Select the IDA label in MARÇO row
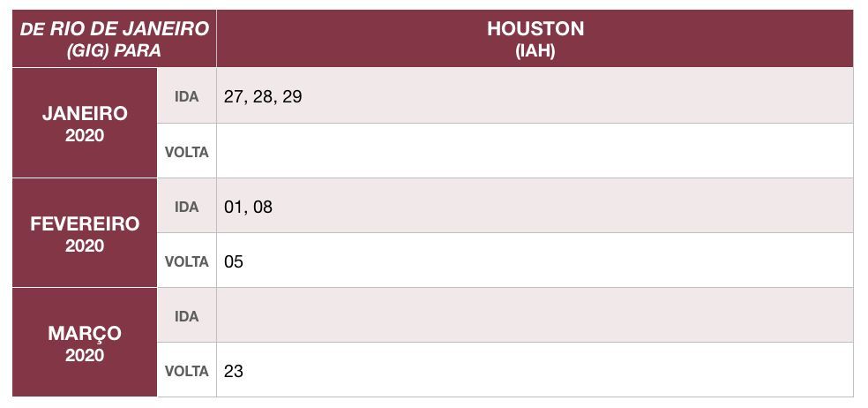The height and width of the screenshot is (408, 868). (186, 316)
